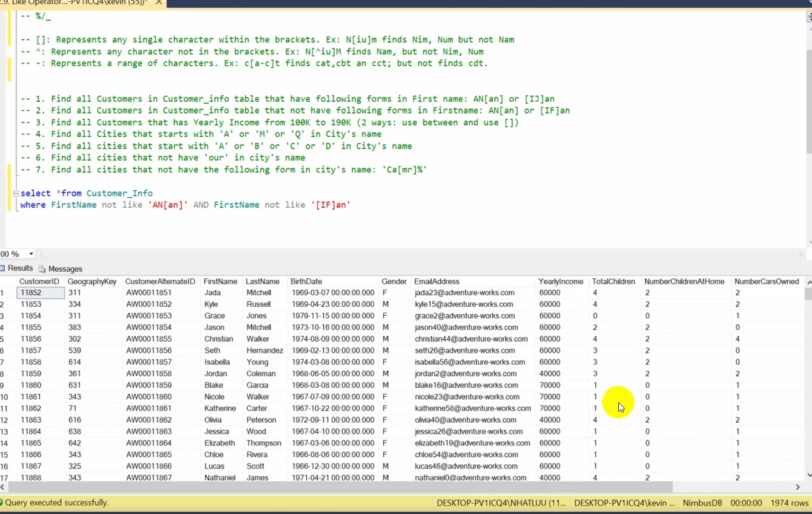Collapse the select statement code block
This screenshot has height=514, width=812.
pos(15,194)
